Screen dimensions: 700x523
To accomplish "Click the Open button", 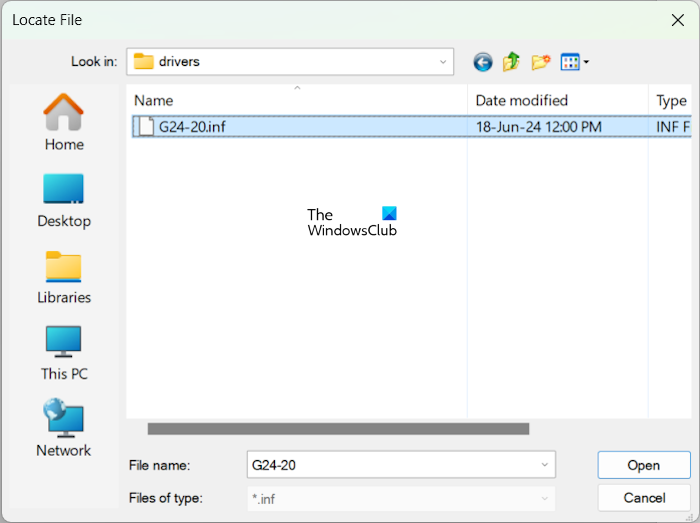I will click(x=644, y=465).
